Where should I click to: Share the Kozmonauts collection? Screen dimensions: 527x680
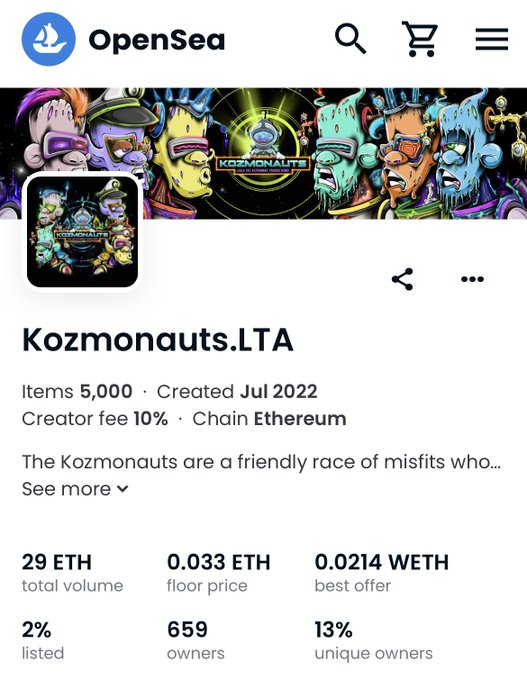pyautogui.click(x=403, y=279)
